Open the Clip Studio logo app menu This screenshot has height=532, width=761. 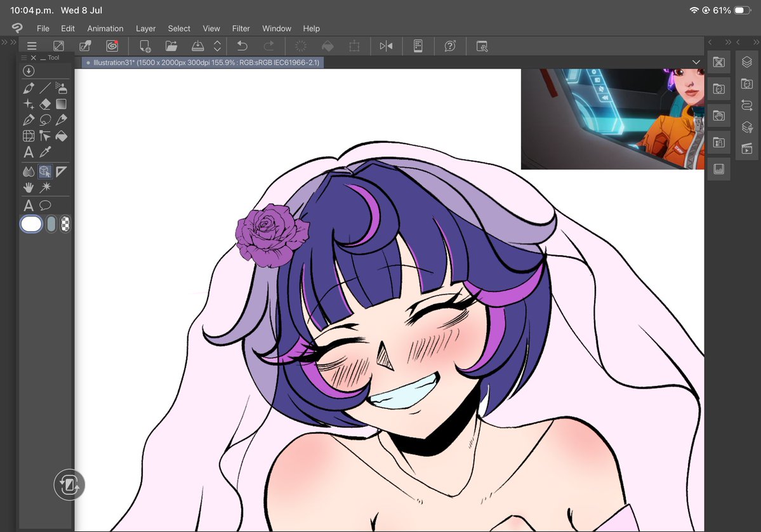(x=17, y=28)
